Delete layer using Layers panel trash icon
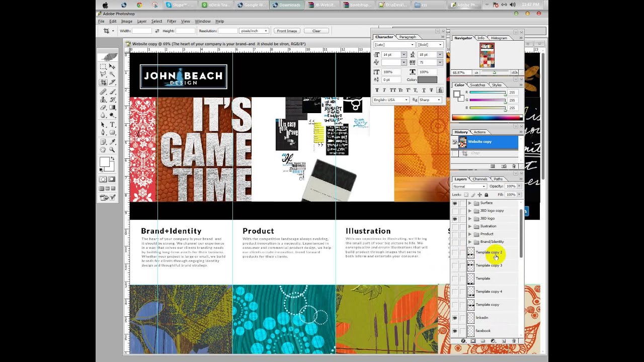Screen dimensions: 644x362 point(514,341)
